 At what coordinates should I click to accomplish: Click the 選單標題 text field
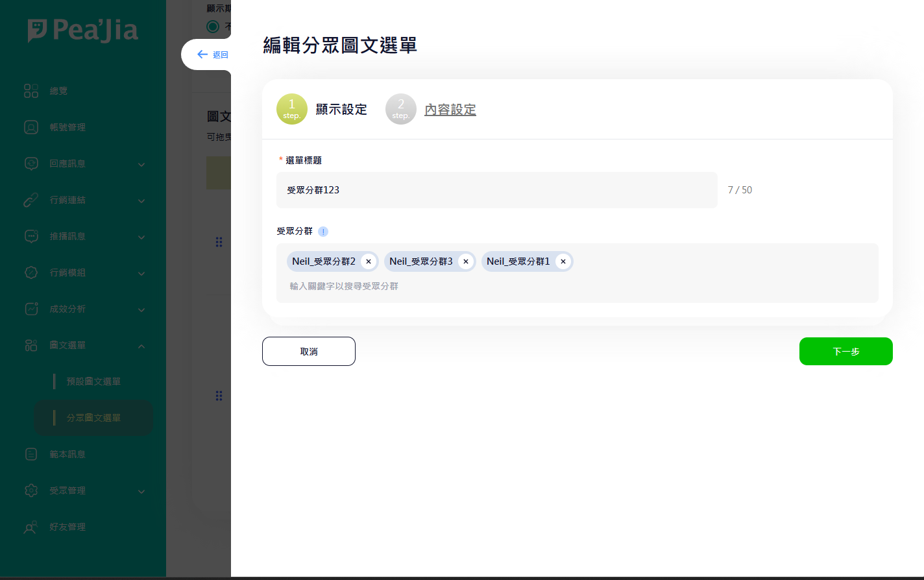coord(496,190)
